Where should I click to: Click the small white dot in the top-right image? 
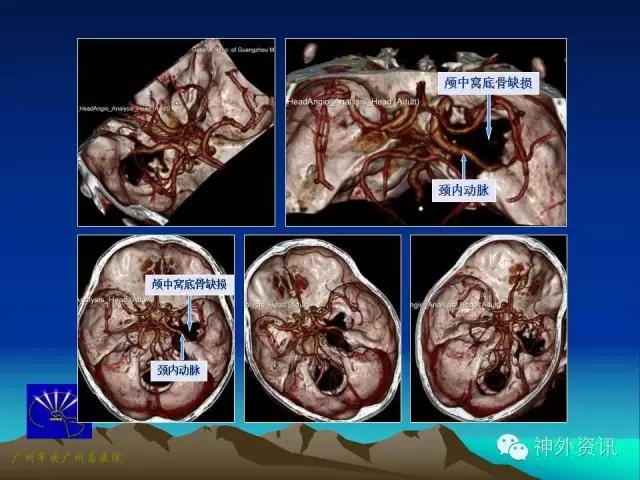pos(421,208)
